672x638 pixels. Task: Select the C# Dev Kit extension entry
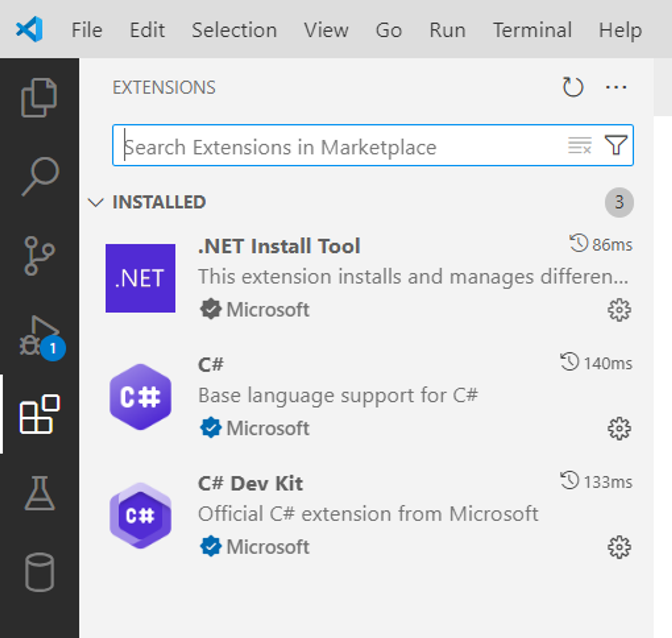(340, 514)
